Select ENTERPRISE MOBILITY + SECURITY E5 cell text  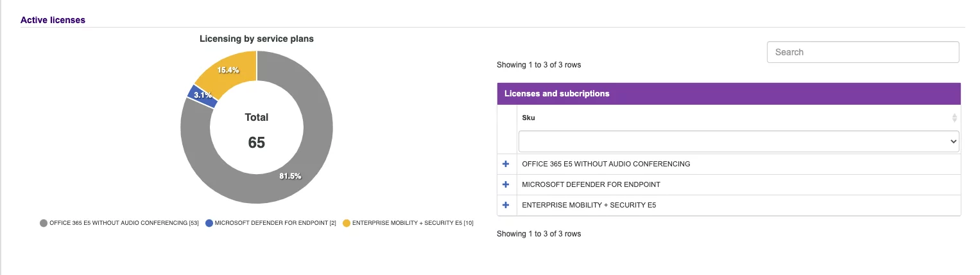point(589,205)
